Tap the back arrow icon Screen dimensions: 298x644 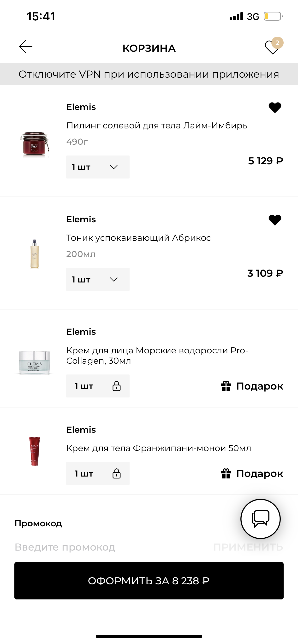click(x=26, y=46)
